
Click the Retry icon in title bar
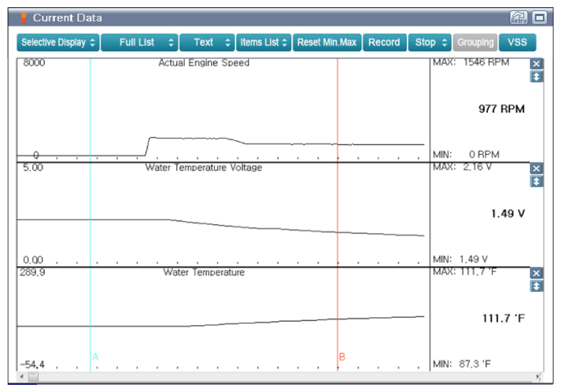[519, 17]
